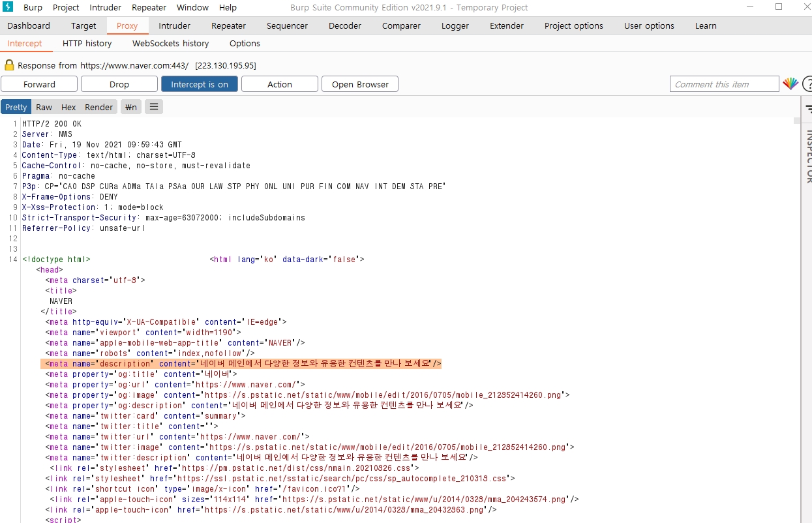Open the Repeater menu
Screen dimensions: 812x523
[x=149, y=7]
